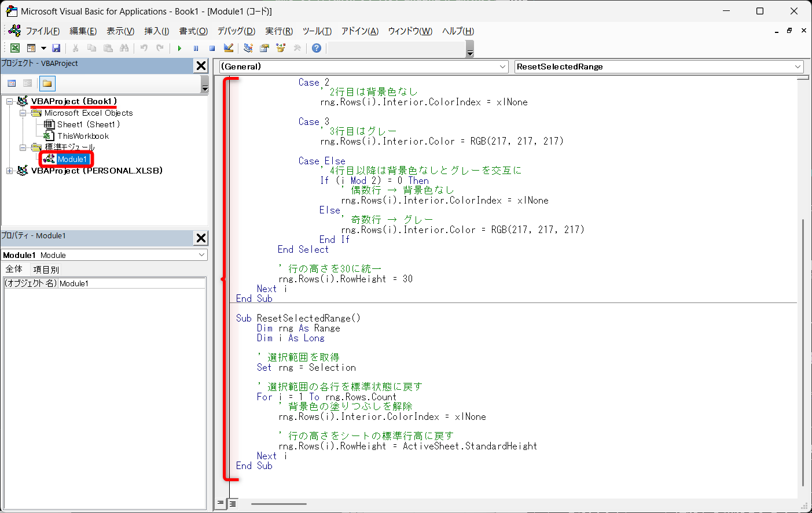
Task: Click the Toolbox wrench icon
Action: 297,48
